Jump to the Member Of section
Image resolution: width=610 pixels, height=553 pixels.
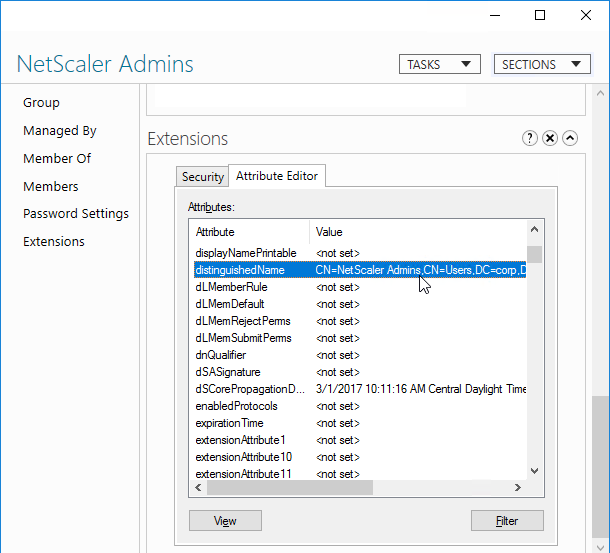click(57, 159)
